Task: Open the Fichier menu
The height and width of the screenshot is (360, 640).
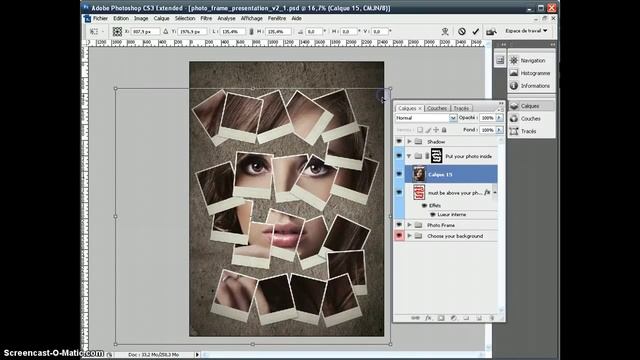Action: [x=100, y=18]
